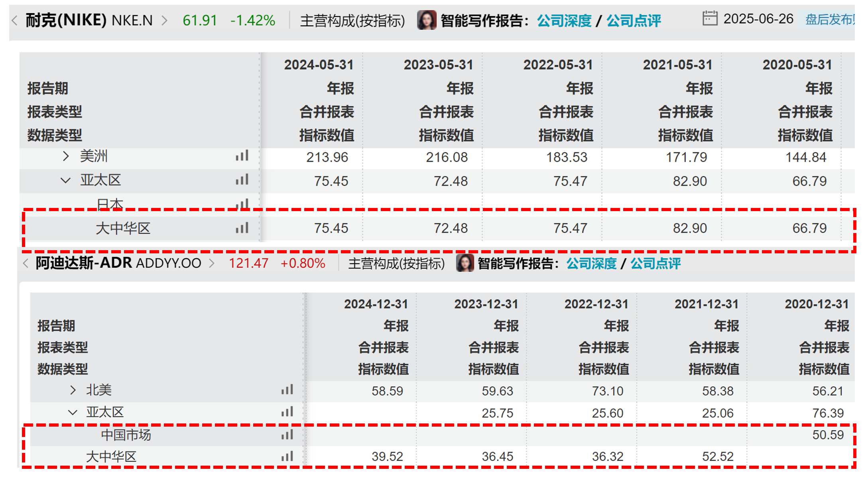Select Adidas column header 2020-12-31

click(x=817, y=304)
